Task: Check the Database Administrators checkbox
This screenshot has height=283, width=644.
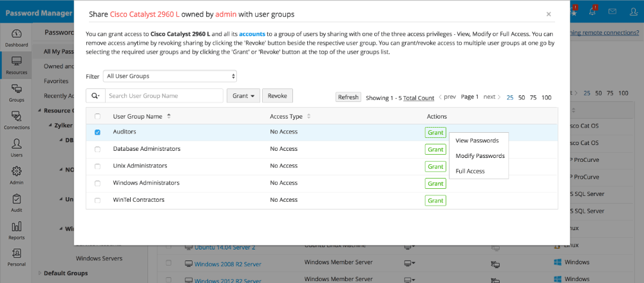Action: (98, 149)
